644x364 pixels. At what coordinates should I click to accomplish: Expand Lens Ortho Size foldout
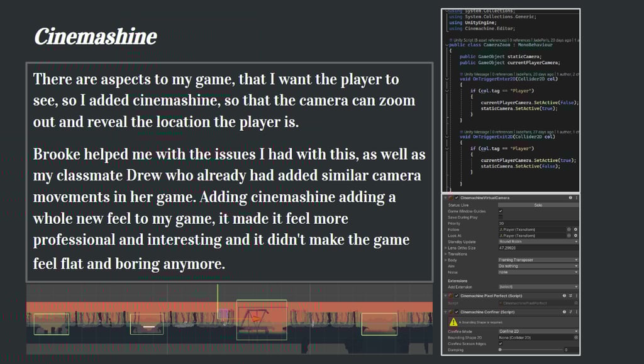(446, 248)
